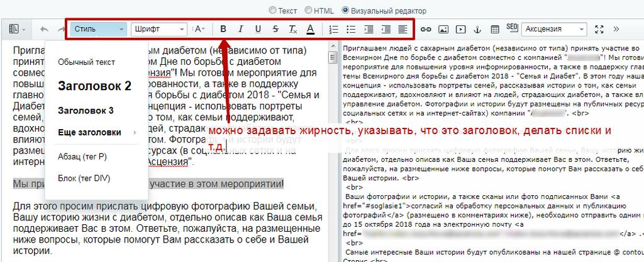
Task: Choose Заголовок 2 style
Action: tap(96, 86)
